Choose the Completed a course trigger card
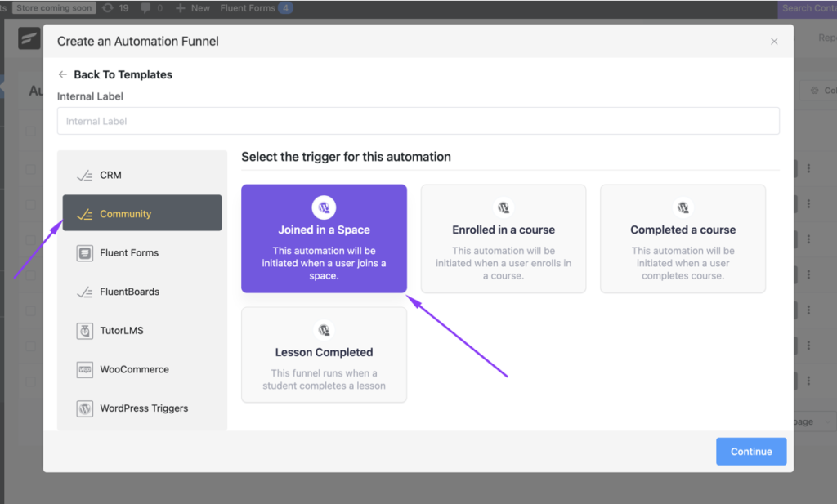837x504 pixels. pos(683,239)
